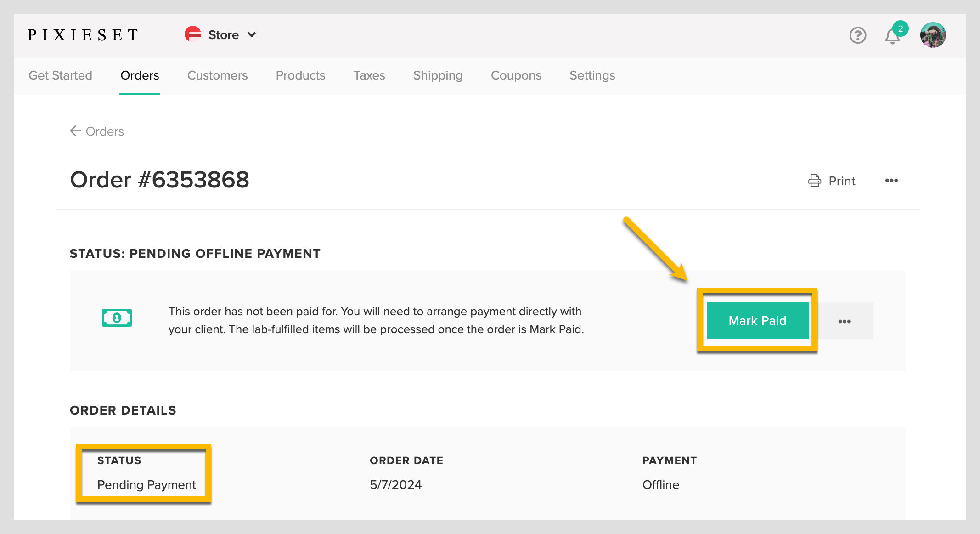980x534 pixels.
Task: Open the ellipsis menu beside Mark Paid
Action: pos(845,321)
